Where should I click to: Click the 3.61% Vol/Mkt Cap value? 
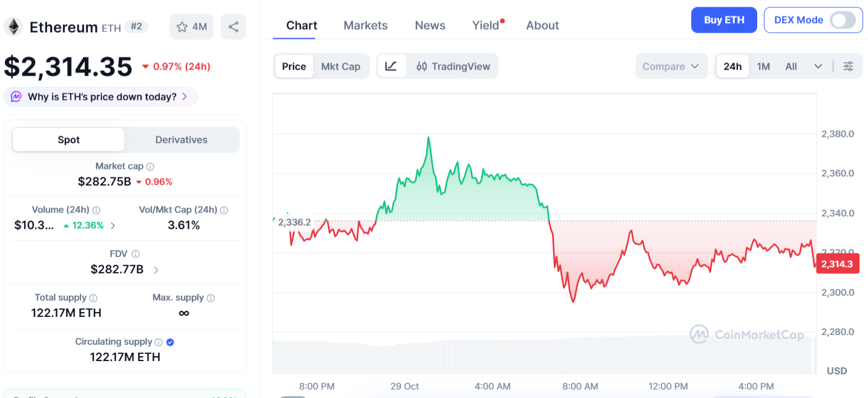coord(183,226)
